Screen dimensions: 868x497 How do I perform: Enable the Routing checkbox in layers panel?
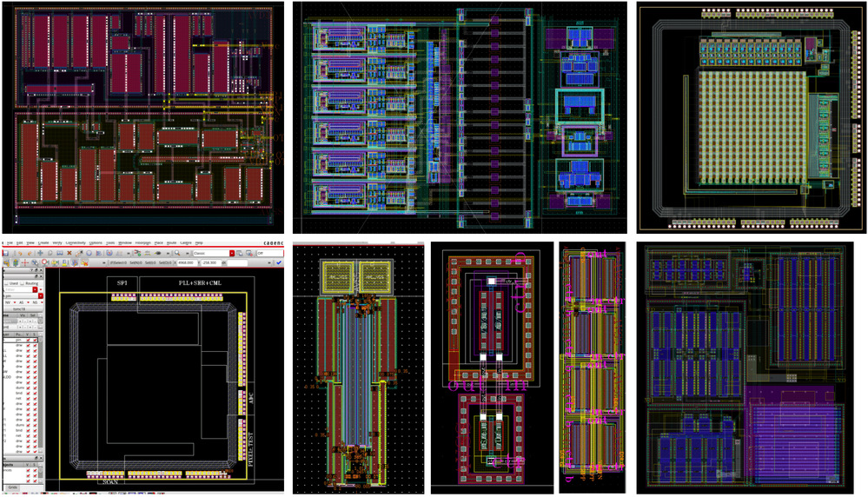[22, 283]
